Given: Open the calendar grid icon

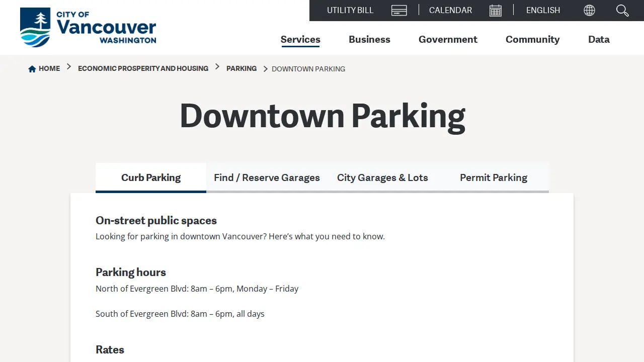Looking at the screenshot, I should coord(496,11).
